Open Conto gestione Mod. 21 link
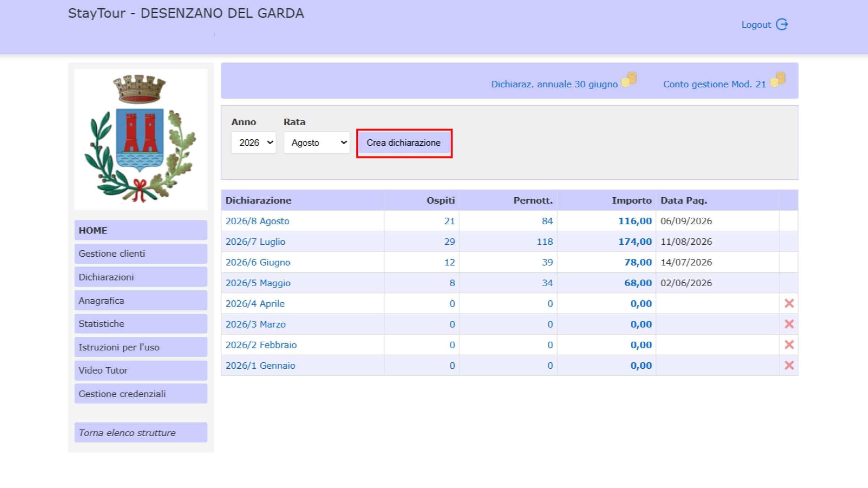Screen dimensions: 868x488 (x=714, y=84)
